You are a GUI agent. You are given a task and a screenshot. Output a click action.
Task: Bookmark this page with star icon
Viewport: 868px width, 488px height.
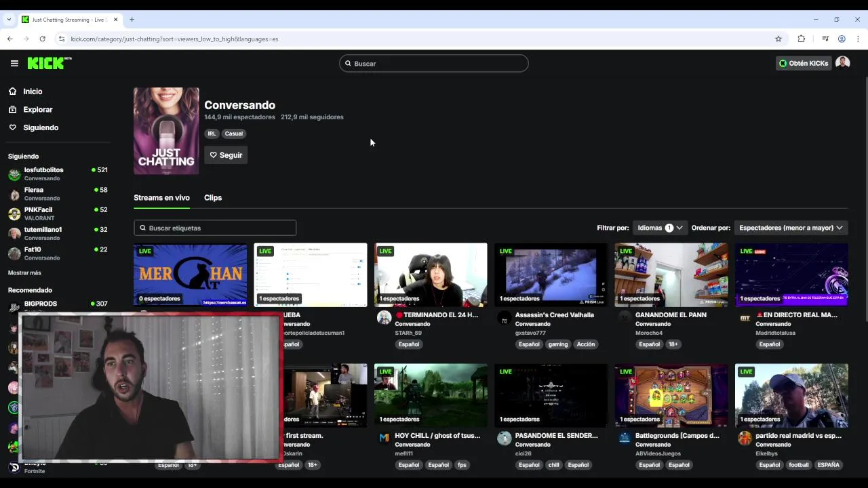coord(778,39)
